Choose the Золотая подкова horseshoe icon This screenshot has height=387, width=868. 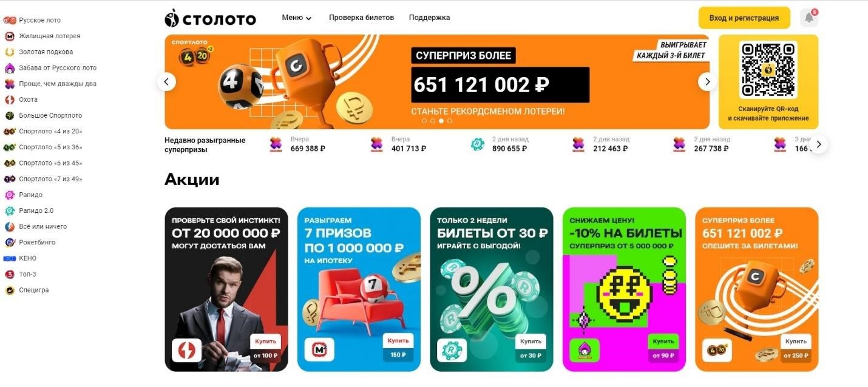pos(9,52)
